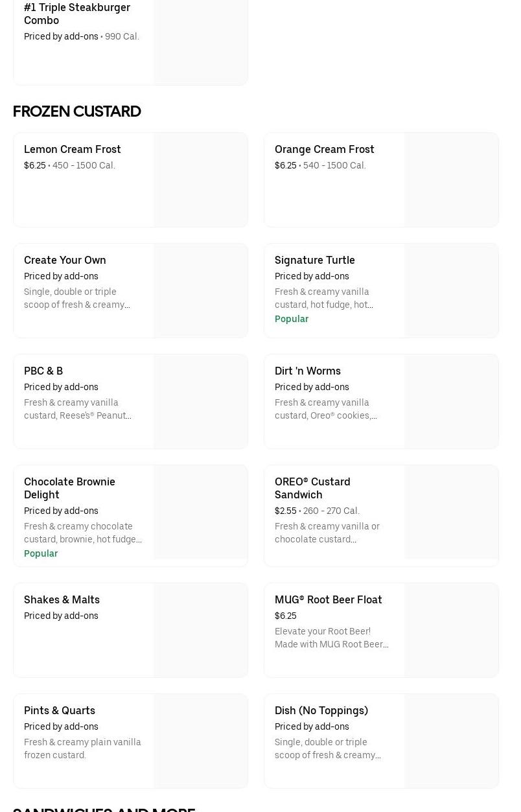
Task: Select the Lemon Cream Frost title
Action: coord(73,149)
